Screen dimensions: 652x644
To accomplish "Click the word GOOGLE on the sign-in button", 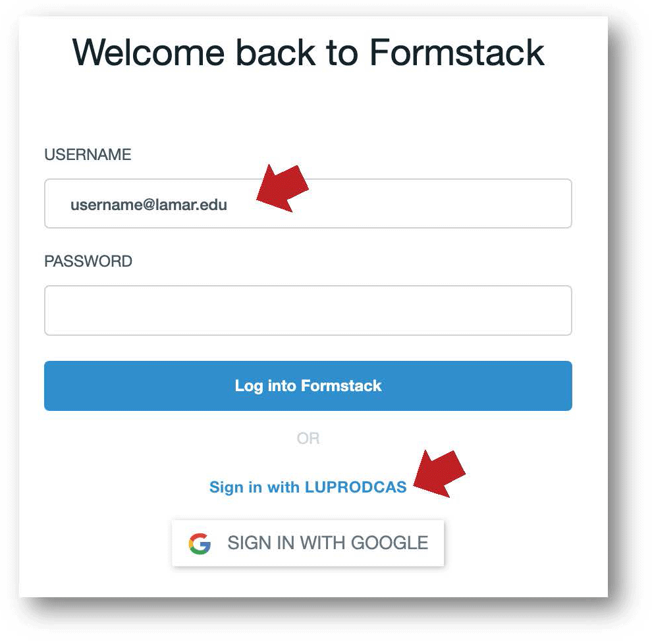I will click(x=389, y=543).
